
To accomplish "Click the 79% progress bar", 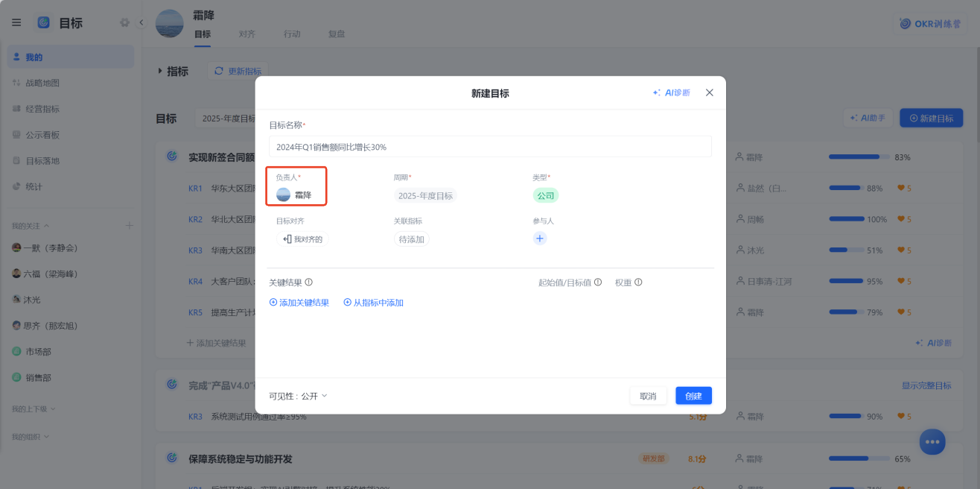I will click(x=847, y=312).
